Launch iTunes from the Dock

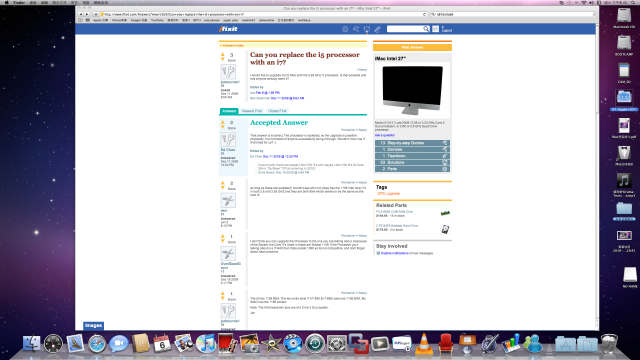click(x=206, y=344)
